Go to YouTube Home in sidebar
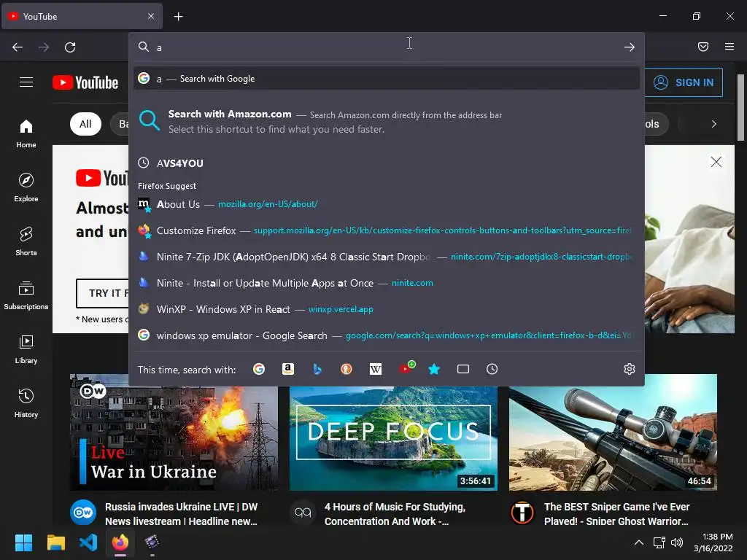Image resolution: width=747 pixels, height=560 pixels. tap(26, 134)
